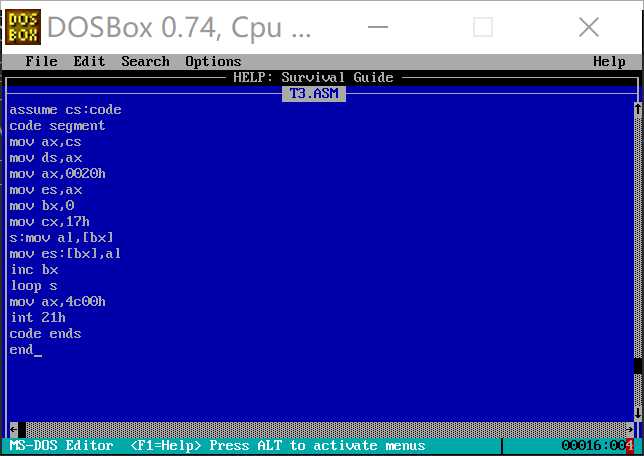Click the DOSBox 0.74 title bar text

pos(179,28)
